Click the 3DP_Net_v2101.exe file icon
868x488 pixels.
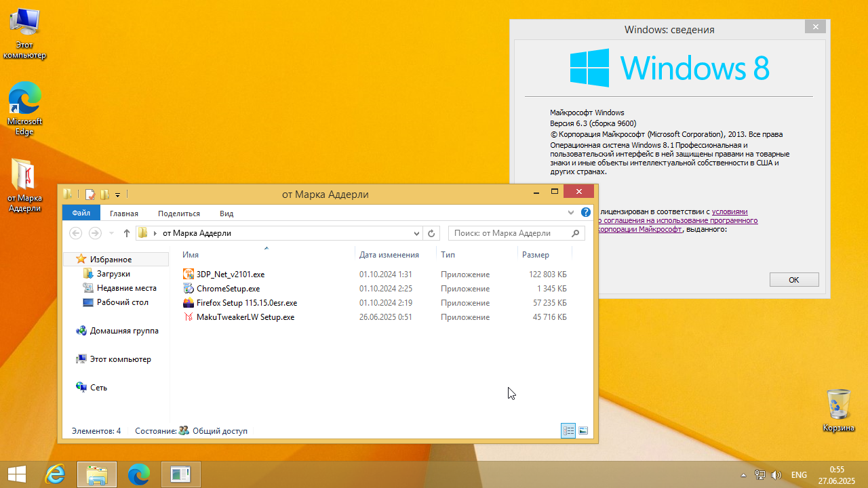click(189, 274)
